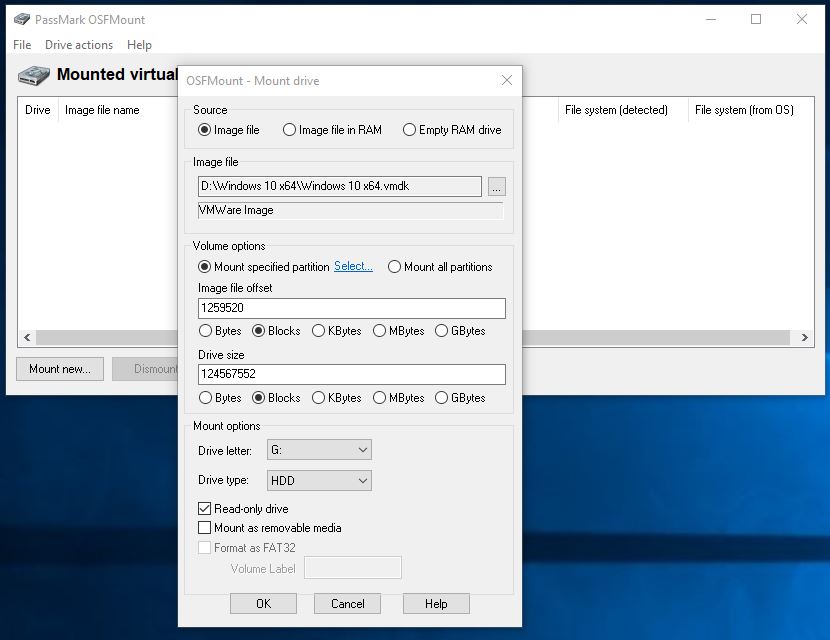
Task: Click Cancel in Mount drive dialog
Action: 347,603
